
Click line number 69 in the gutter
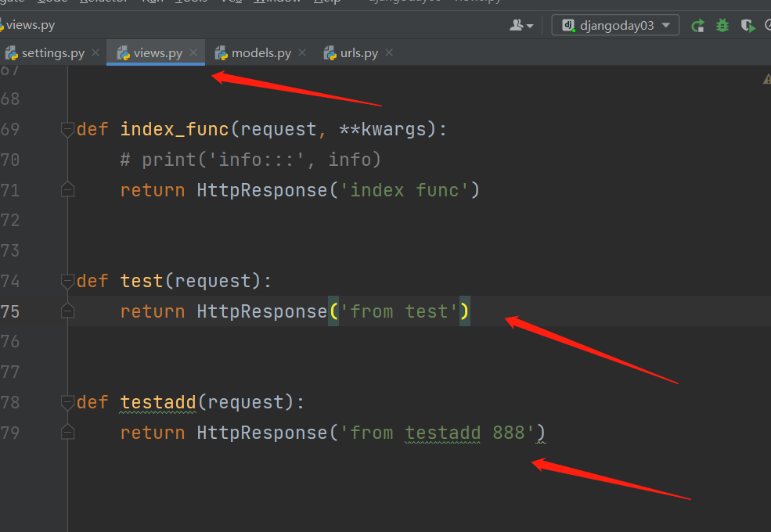tap(10, 129)
